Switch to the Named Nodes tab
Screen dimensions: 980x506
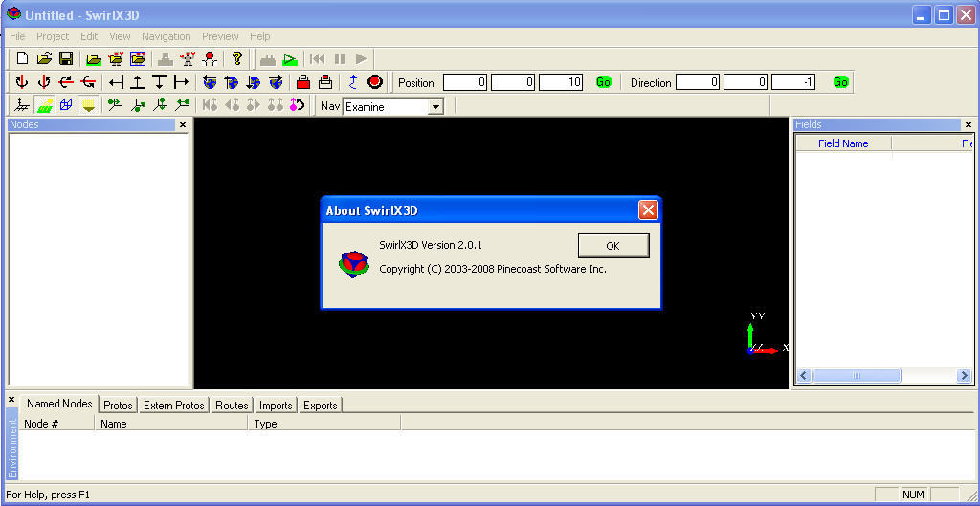click(x=59, y=404)
